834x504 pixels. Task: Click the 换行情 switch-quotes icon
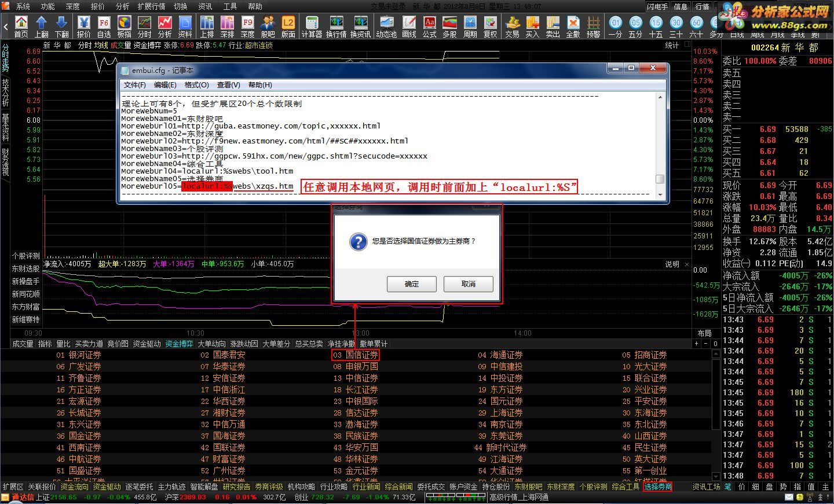(336, 27)
